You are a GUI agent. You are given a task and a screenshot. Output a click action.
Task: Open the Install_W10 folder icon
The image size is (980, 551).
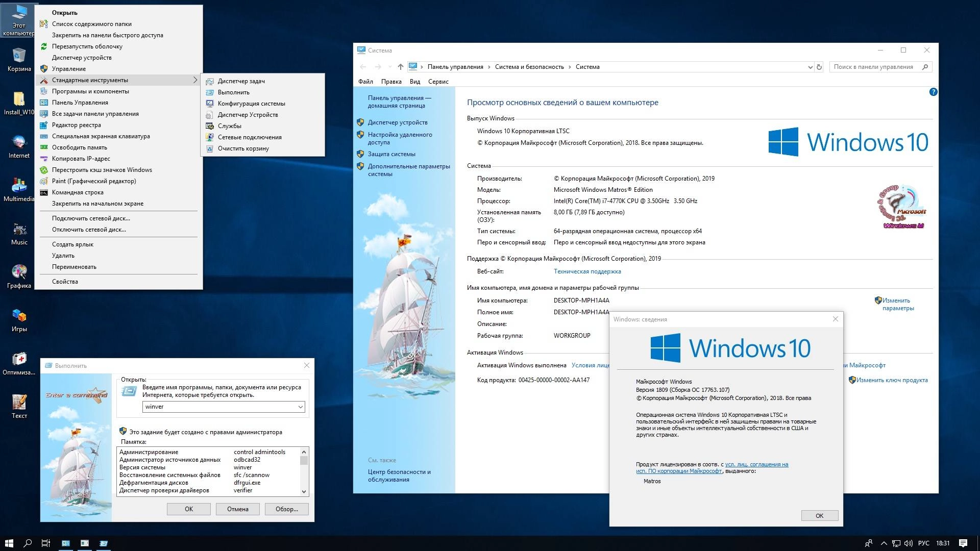tap(19, 103)
